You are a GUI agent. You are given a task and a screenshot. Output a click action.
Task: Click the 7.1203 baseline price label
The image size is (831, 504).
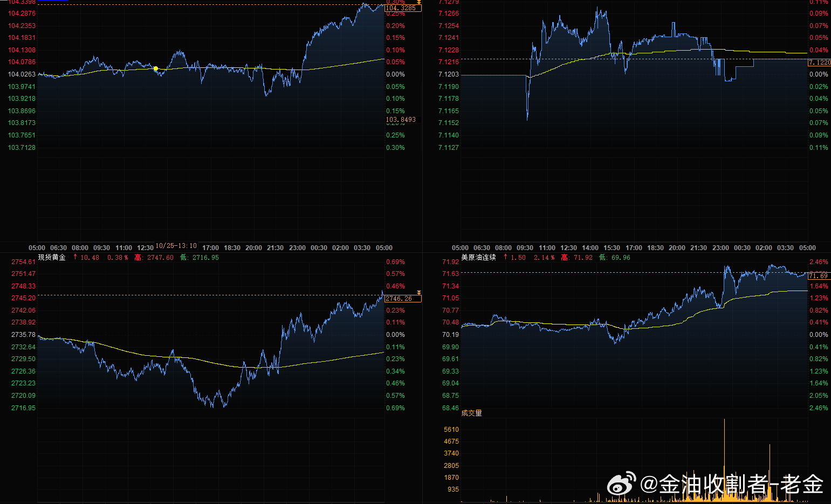(x=449, y=74)
